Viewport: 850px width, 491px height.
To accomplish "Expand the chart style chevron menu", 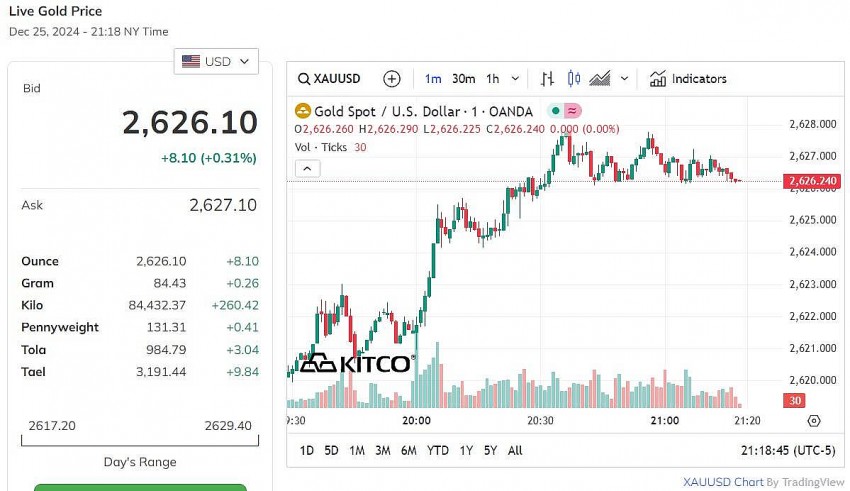I will click(625, 79).
